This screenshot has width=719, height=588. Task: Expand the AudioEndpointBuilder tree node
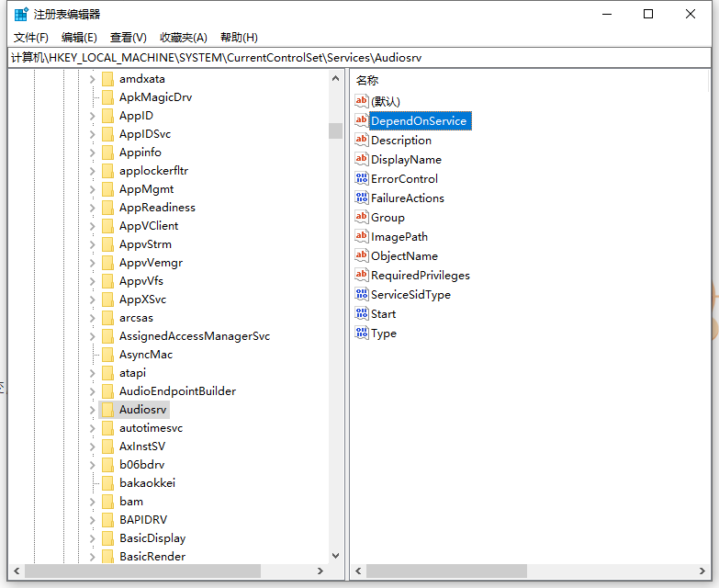click(93, 391)
